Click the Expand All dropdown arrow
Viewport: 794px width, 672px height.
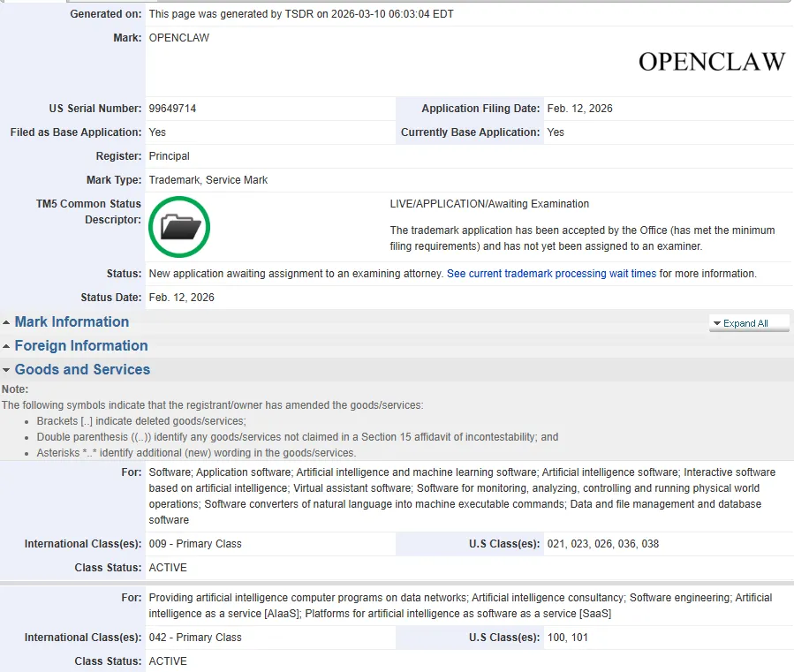tap(716, 323)
